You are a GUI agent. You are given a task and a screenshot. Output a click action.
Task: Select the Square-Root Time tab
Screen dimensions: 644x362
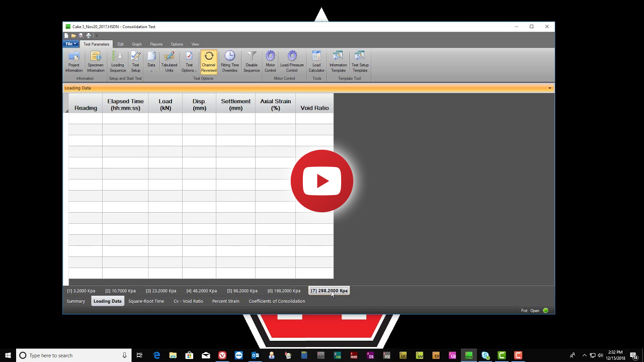coord(146,301)
